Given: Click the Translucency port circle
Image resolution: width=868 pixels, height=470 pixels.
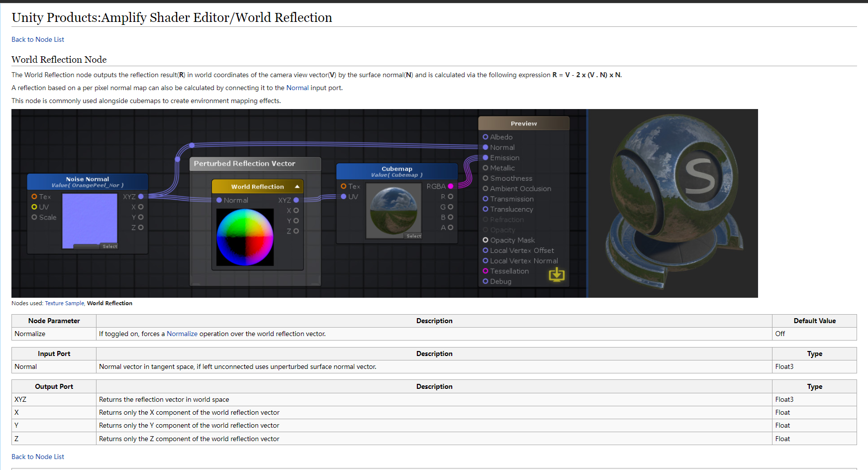Looking at the screenshot, I should click(485, 209).
